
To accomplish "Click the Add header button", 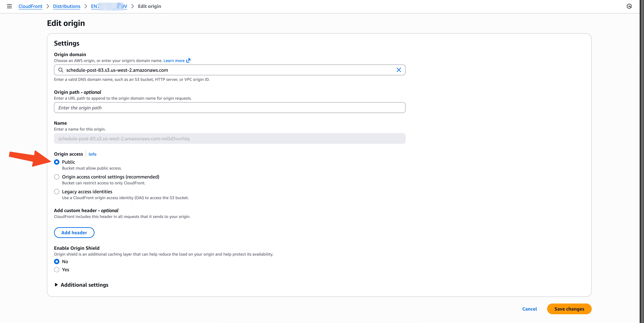I will click(x=74, y=232).
